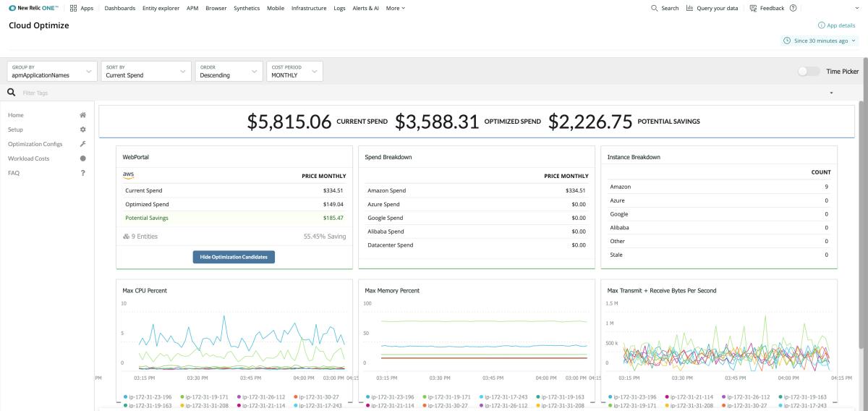Open Synthetics in top navigation
Viewport: 868px width, 411px height.
coord(247,8)
